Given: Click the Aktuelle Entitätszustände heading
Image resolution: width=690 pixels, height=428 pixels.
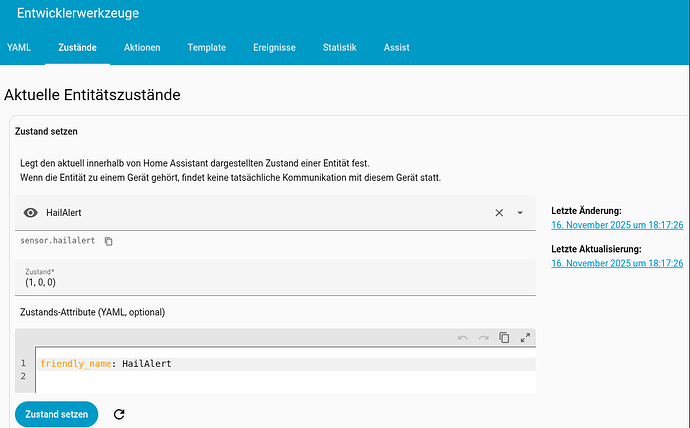Looking at the screenshot, I should click(92, 95).
